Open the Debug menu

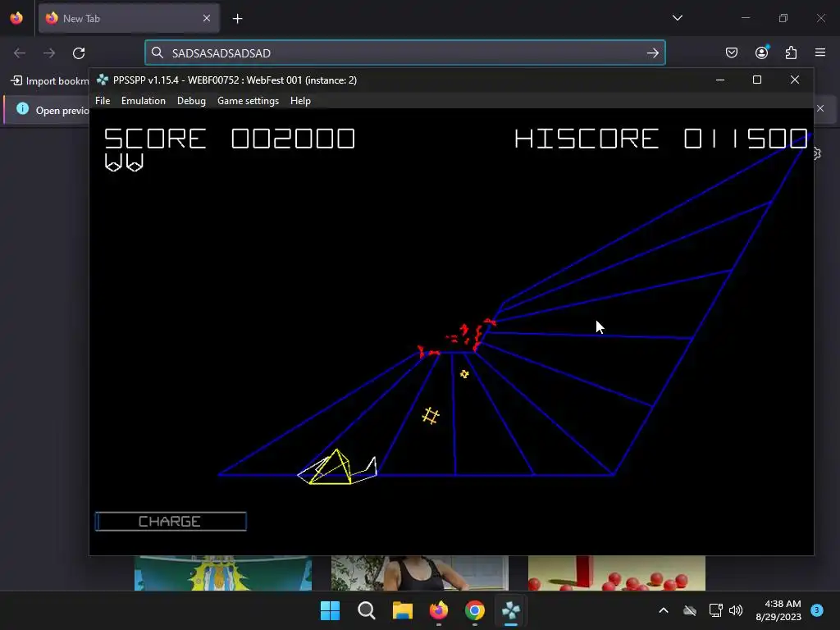click(x=191, y=101)
